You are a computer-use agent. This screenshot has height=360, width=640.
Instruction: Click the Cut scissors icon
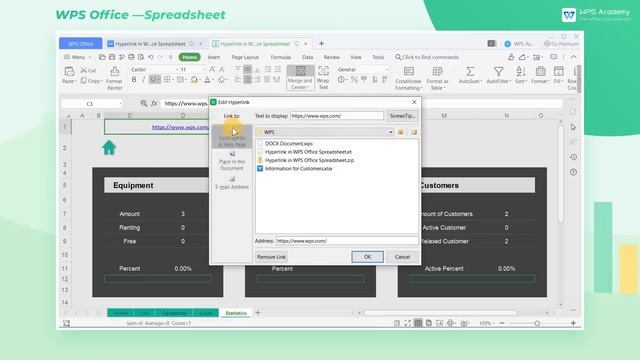click(x=84, y=70)
